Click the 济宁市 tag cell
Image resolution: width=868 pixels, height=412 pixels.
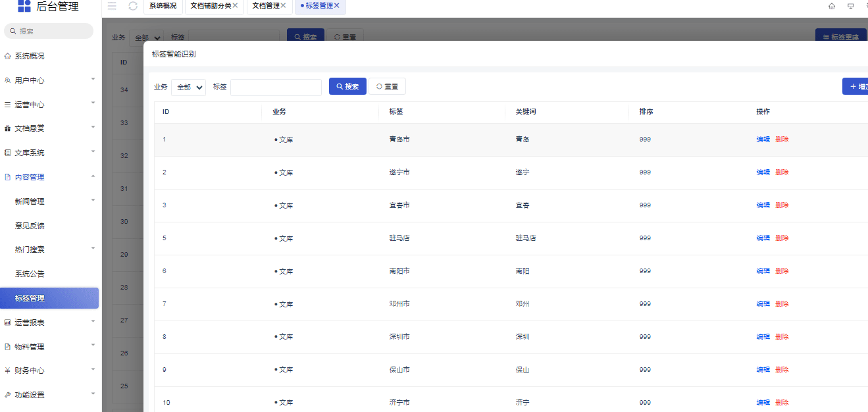399,403
